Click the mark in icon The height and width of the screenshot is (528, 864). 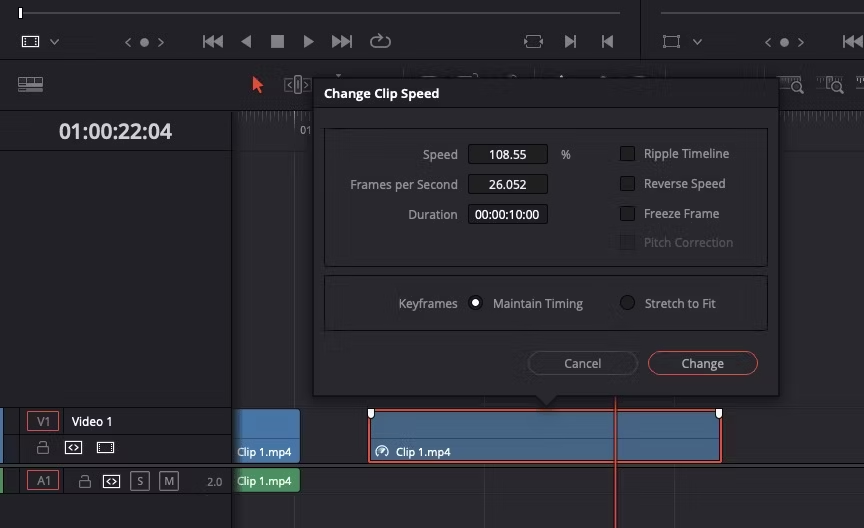click(x=570, y=41)
